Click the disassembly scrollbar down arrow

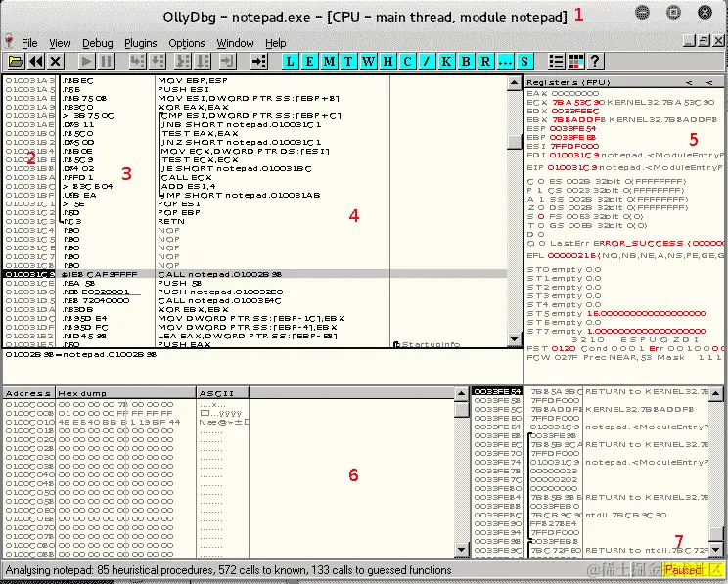(514, 338)
